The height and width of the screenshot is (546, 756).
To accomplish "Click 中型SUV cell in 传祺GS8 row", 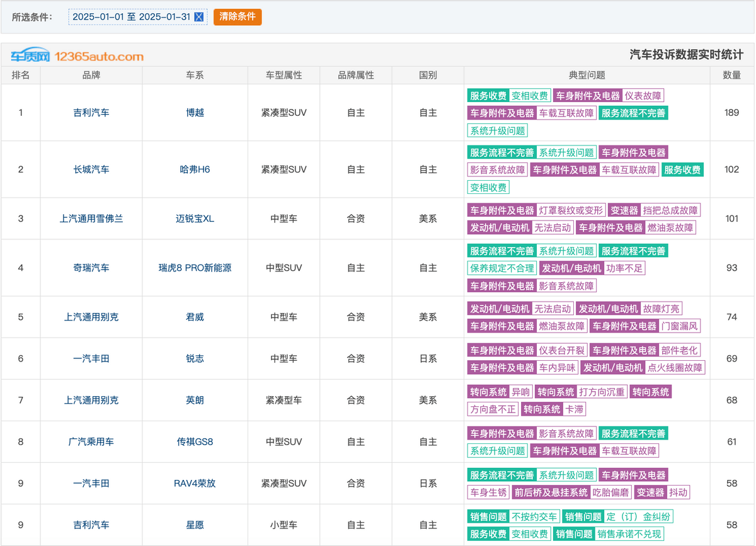I will (x=283, y=441).
